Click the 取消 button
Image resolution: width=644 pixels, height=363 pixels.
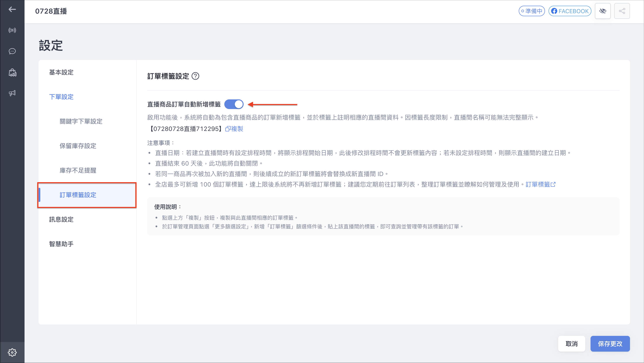(x=571, y=344)
